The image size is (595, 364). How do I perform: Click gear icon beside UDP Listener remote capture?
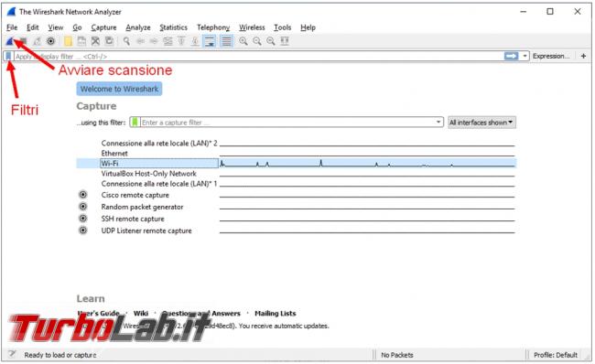click(x=82, y=230)
